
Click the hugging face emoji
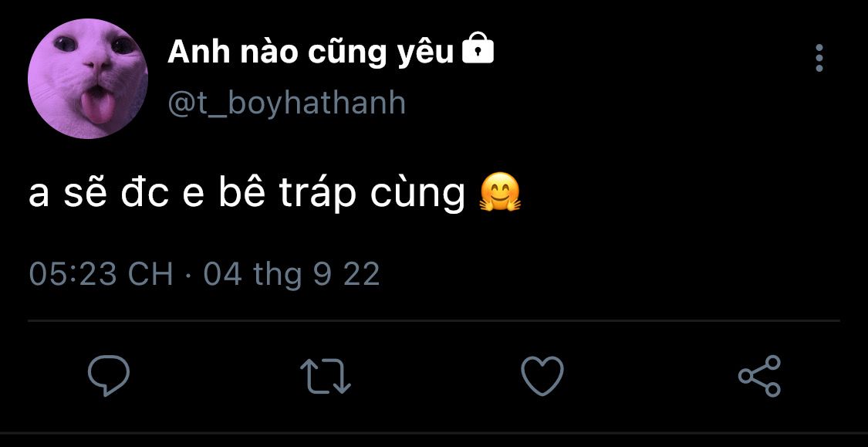pyautogui.click(x=500, y=193)
